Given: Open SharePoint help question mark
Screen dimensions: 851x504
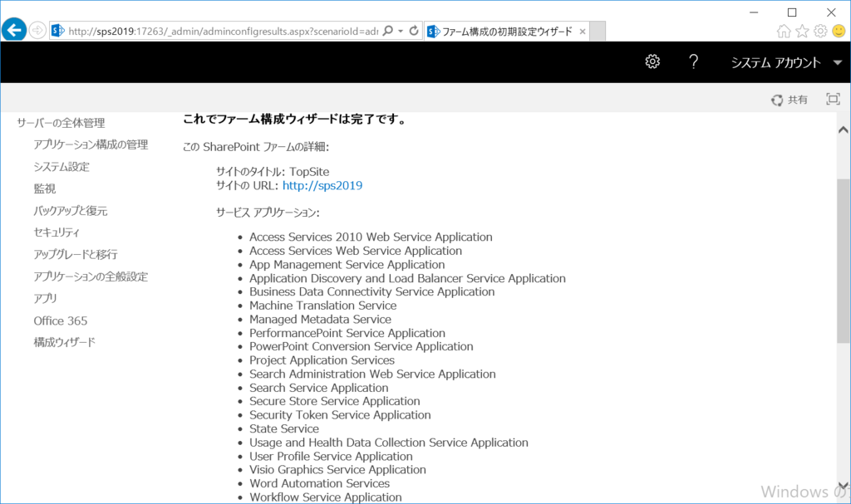Looking at the screenshot, I should point(693,61).
